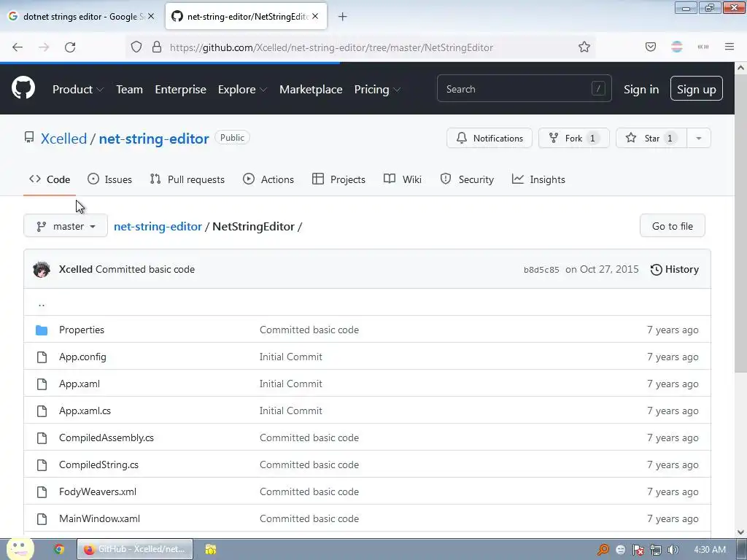Star the repository with the Star button
Screen dimensions: 747x560
651,138
